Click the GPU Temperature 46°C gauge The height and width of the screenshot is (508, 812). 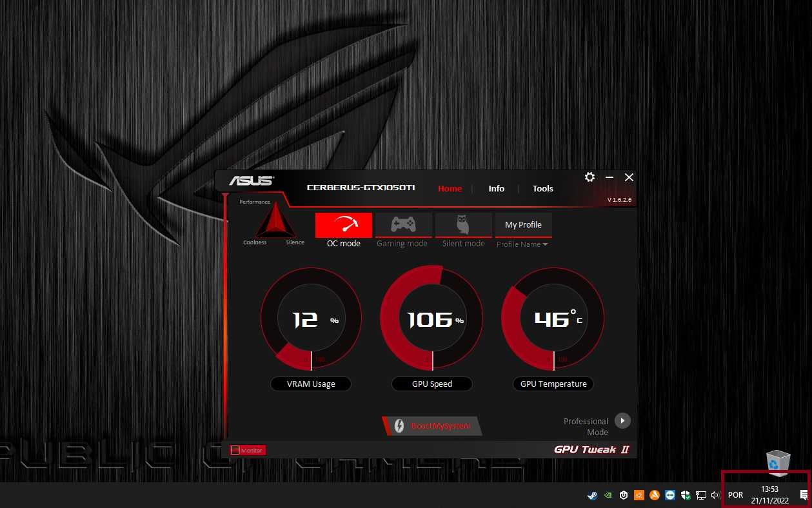point(553,320)
